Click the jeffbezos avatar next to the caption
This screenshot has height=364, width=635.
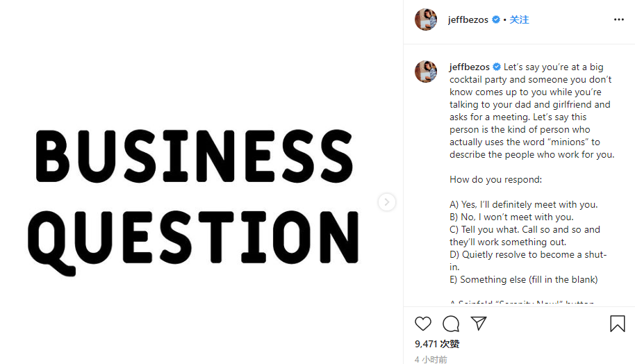point(426,72)
